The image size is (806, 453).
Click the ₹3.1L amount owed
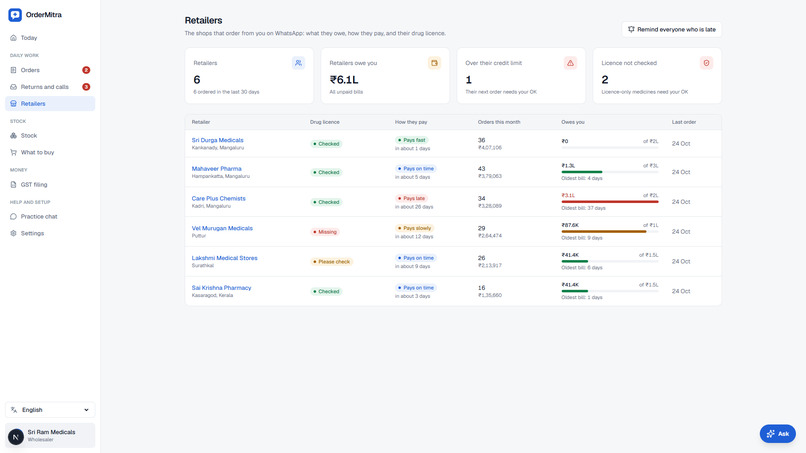pyautogui.click(x=568, y=195)
